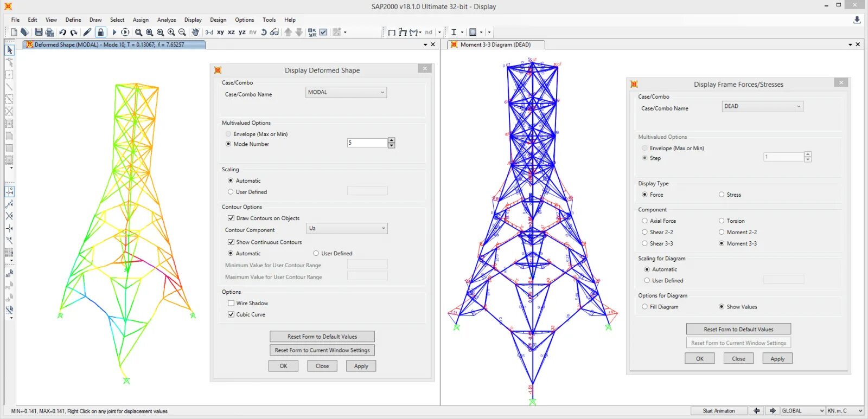Image resolution: width=868 pixels, height=419 pixels.
Task: Switch to Deformed Shape (MODAL) tab
Action: [x=113, y=44]
